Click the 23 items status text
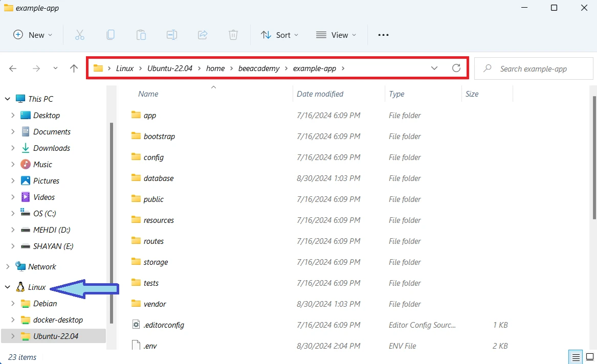The height and width of the screenshot is (364, 597). pos(22,357)
